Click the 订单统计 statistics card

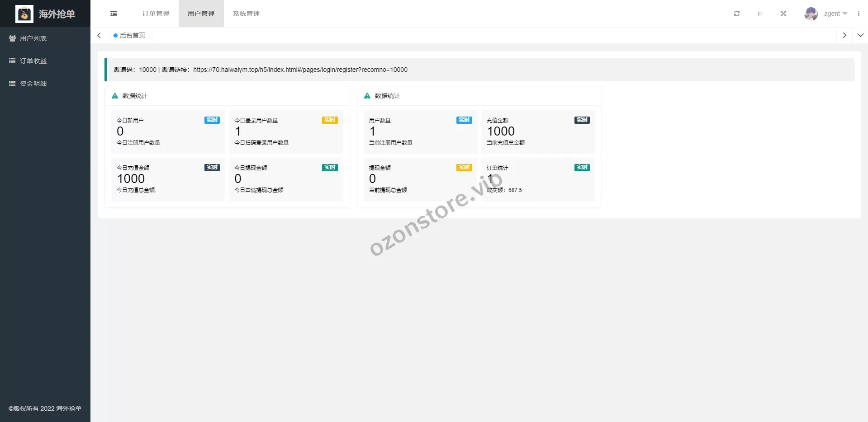[x=538, y=179]
